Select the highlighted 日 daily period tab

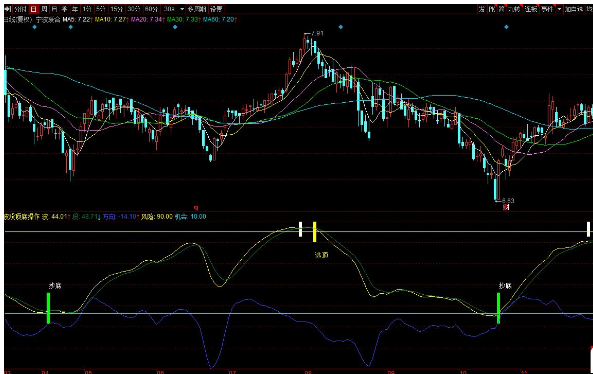click(x=34, y=9)
